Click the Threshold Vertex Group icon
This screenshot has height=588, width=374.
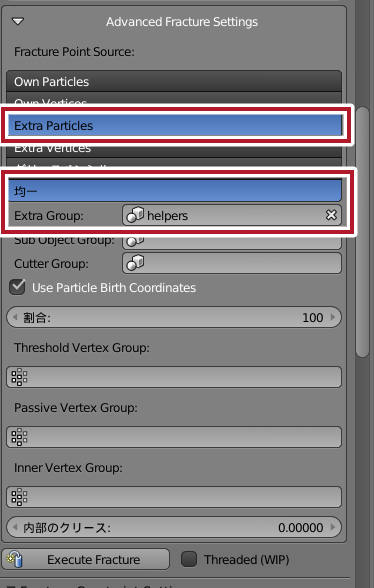19,377
